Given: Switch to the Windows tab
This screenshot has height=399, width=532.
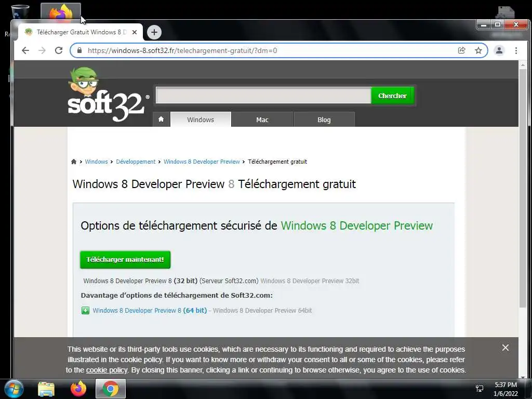Looking at the screenshot, I should (x=201, y=119).
